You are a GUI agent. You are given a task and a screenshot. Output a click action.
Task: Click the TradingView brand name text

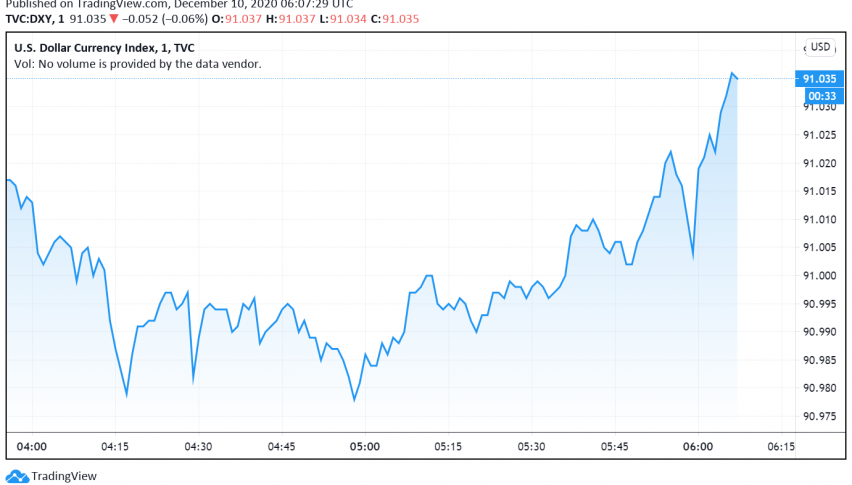(x=61, y=477)
